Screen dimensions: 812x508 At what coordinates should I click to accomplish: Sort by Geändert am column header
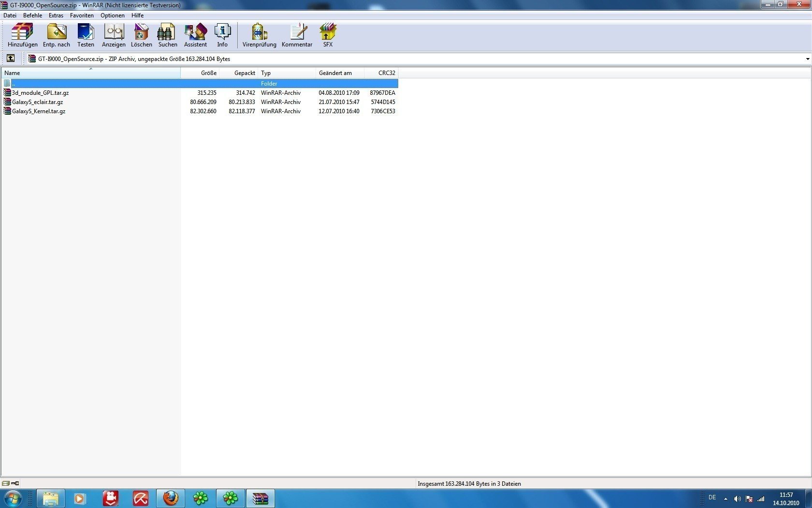pos(340,73)
